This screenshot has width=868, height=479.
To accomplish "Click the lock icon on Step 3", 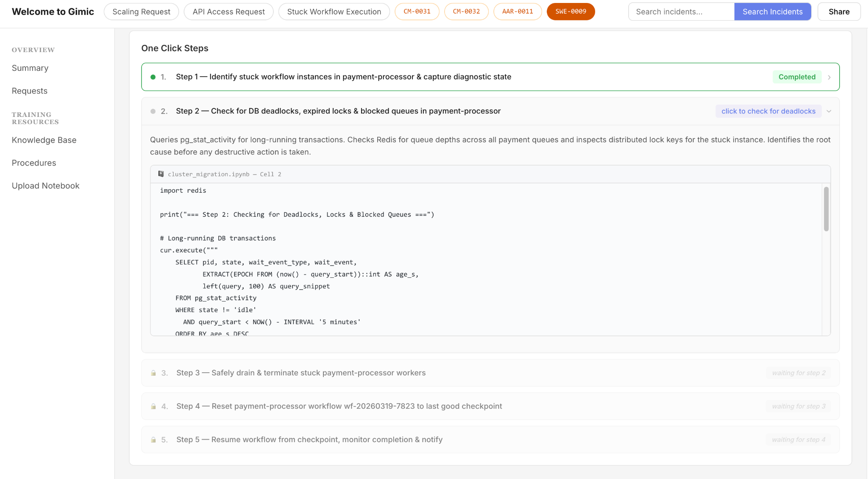I will 153,373.
